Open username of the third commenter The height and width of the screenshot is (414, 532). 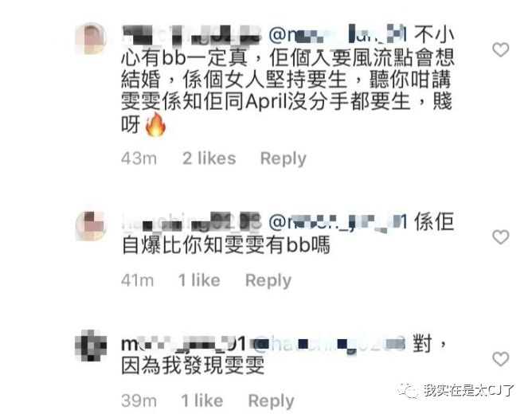click(183, 345)
